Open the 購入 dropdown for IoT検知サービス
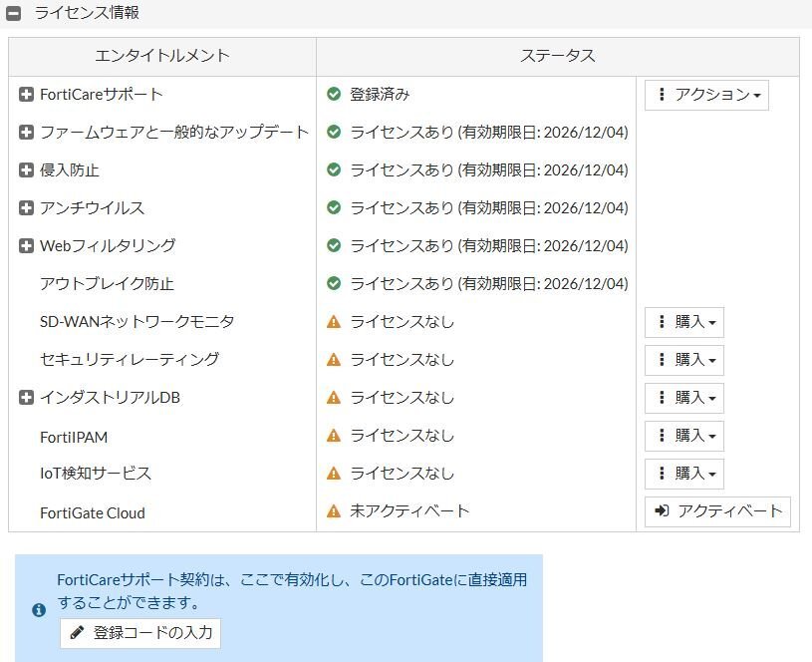Viewport: 812px width, 662px height. 684,474
